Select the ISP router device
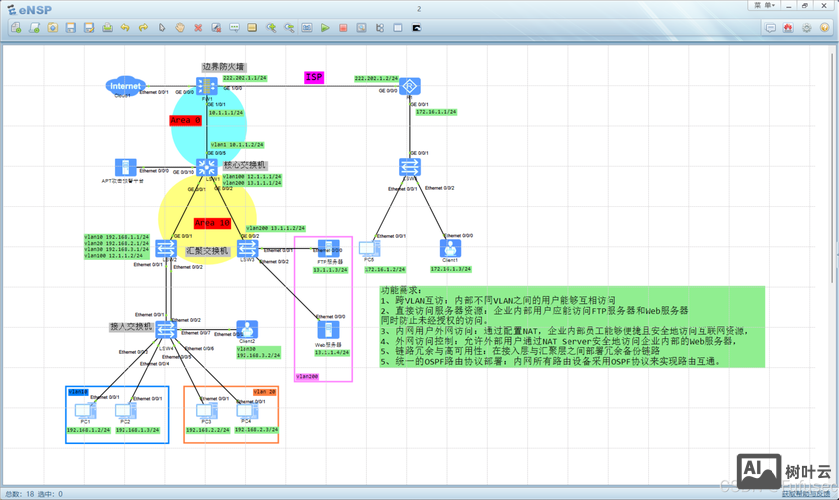The width and height of the screenshot is (839, 500). point(410,88)
